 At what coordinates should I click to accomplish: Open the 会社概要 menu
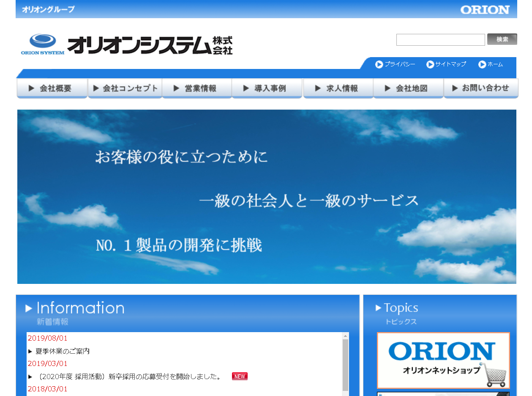point(52,88)
